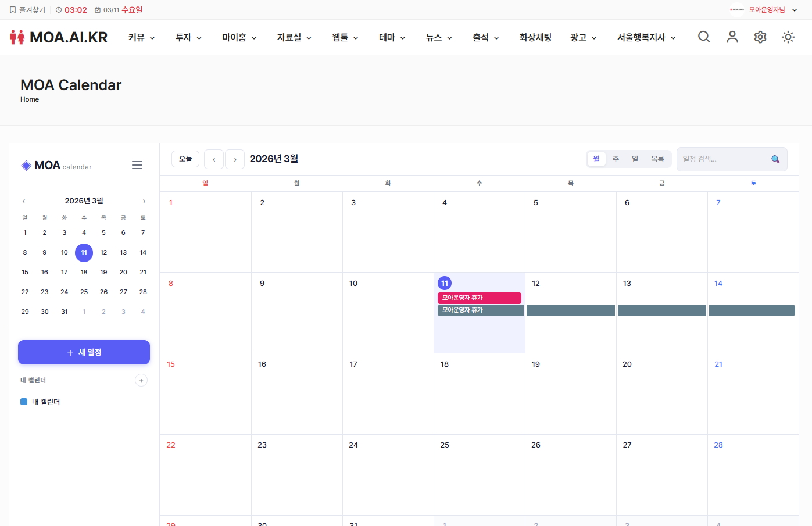
Task: Click the user profile icon
Action: [732, 37]
